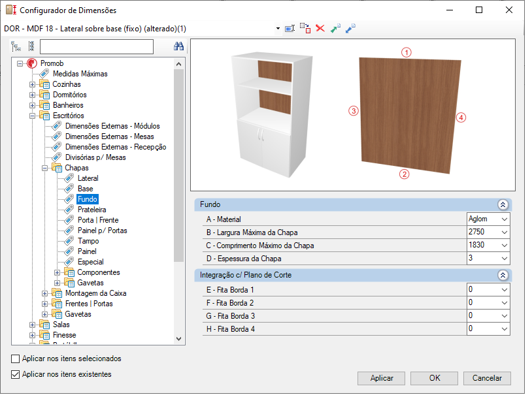
Task: Click the Lateral tag icon
Action: 69,178
